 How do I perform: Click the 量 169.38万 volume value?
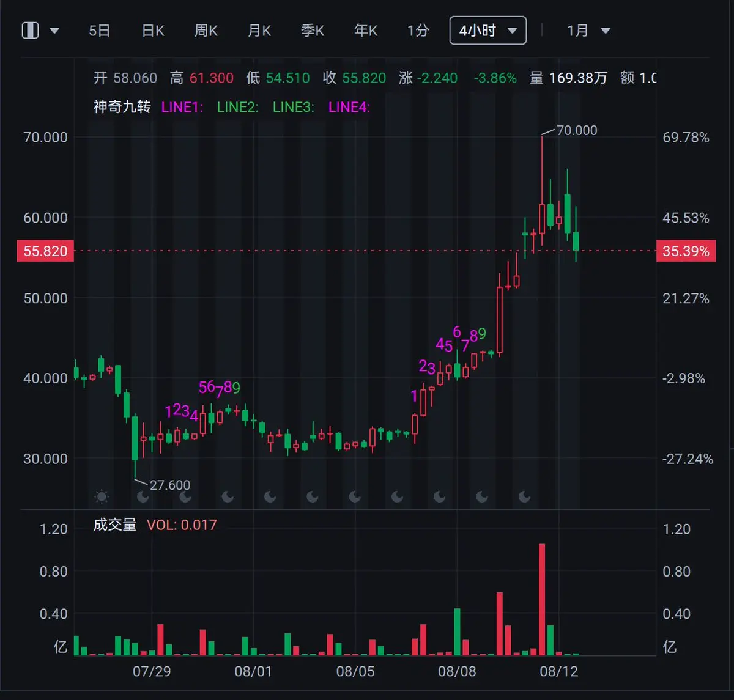coord(568,78)
